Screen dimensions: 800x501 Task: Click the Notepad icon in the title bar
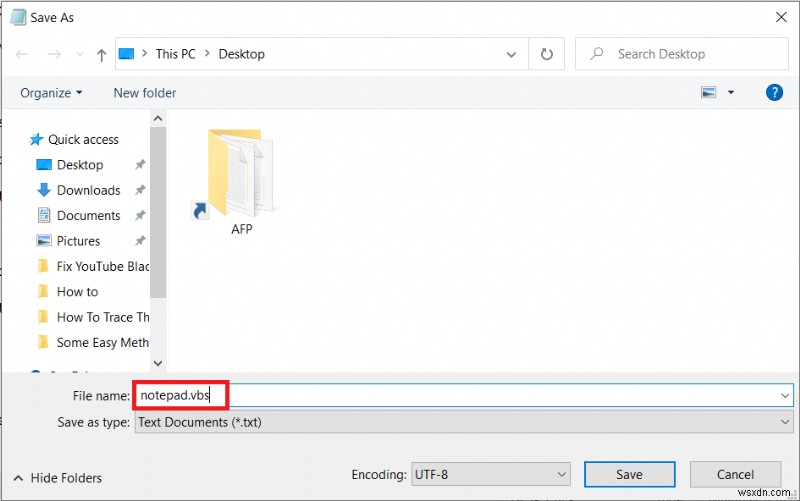tap(18, 17)
